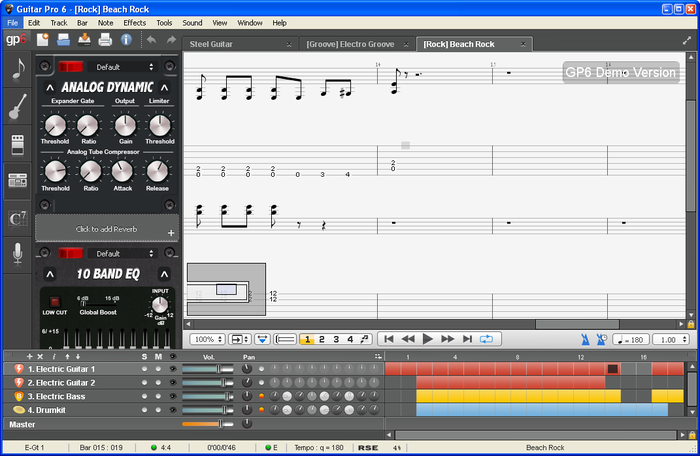This screenshot has width=700, height=456.
Task: Select voice 2 button
Action: 321,339
